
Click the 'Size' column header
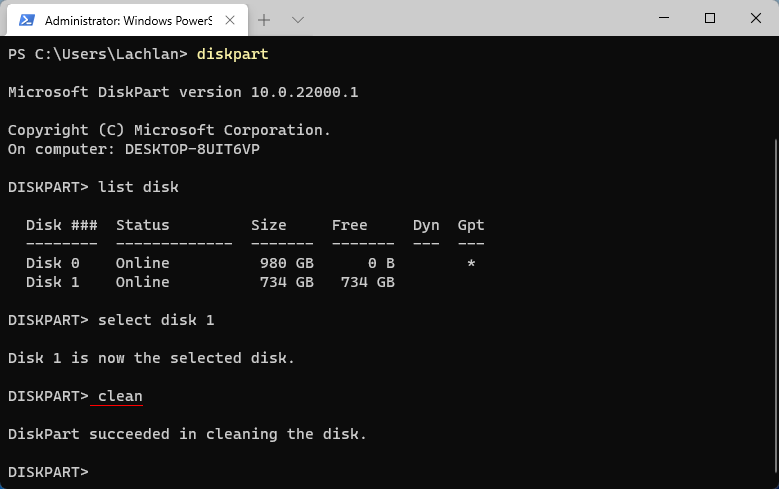pos(268,225)
